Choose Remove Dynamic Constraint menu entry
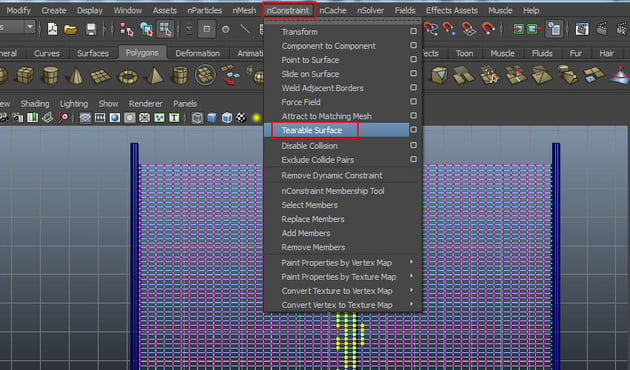Image resolution: width=630 pixels, height=370 pixels. [332, 176]
